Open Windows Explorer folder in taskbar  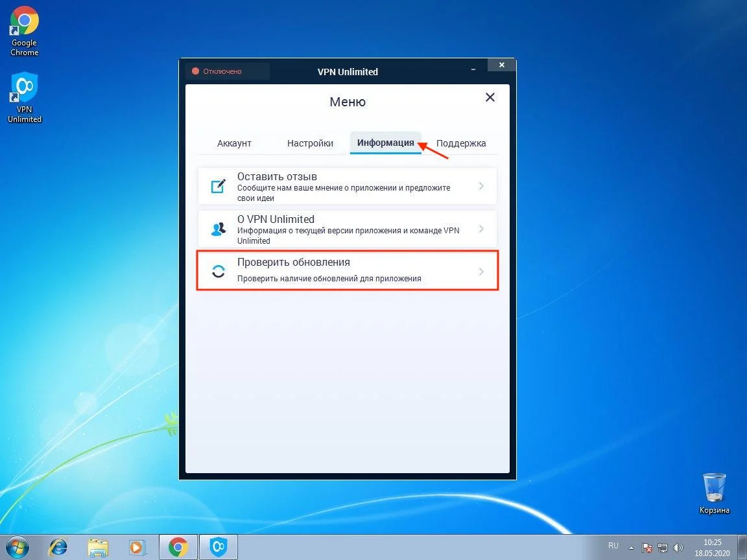97,547
